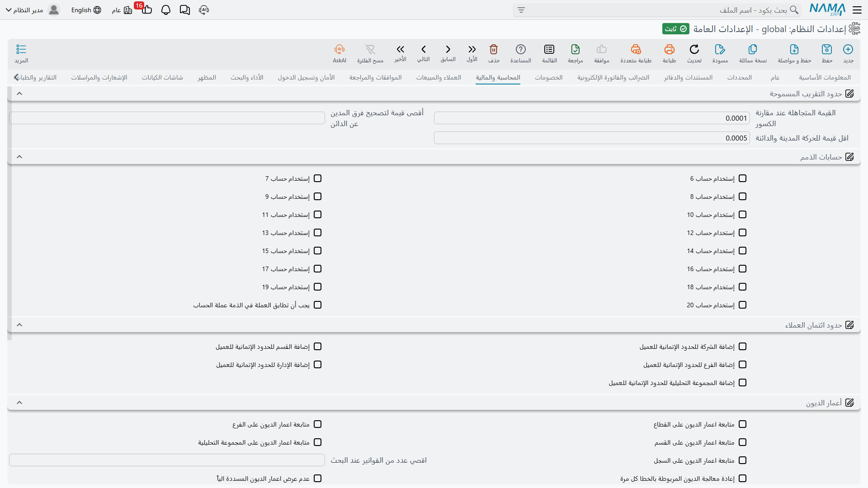Check إستخدام حساب 20 checkbox

click(742, 305)
